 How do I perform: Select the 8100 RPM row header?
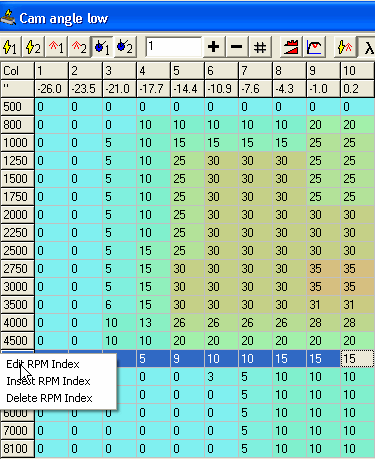[17, 449]
